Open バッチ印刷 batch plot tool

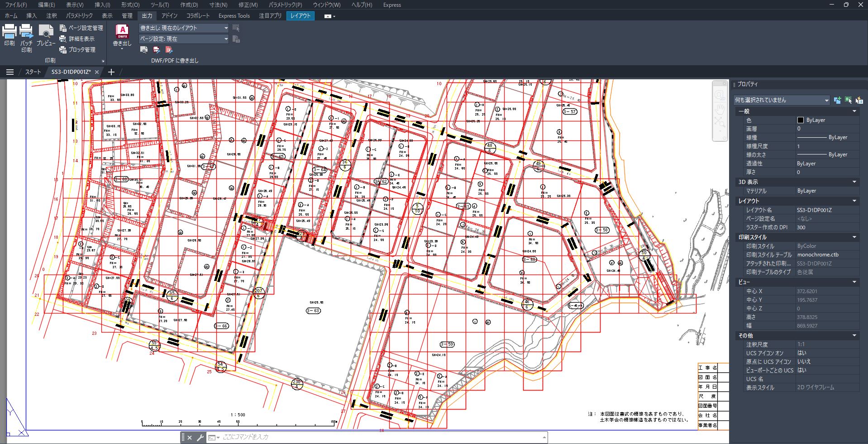click(26, 32)
